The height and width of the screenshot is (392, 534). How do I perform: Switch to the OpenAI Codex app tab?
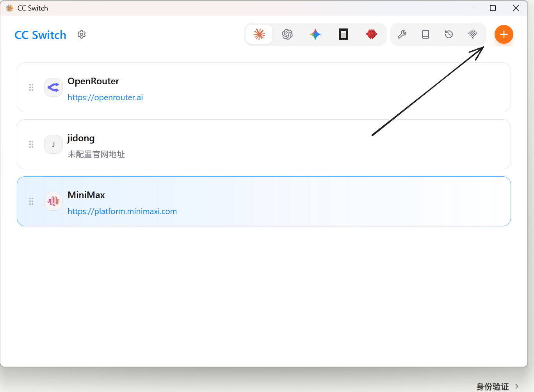pyautogui.click(x=287, y=34)
